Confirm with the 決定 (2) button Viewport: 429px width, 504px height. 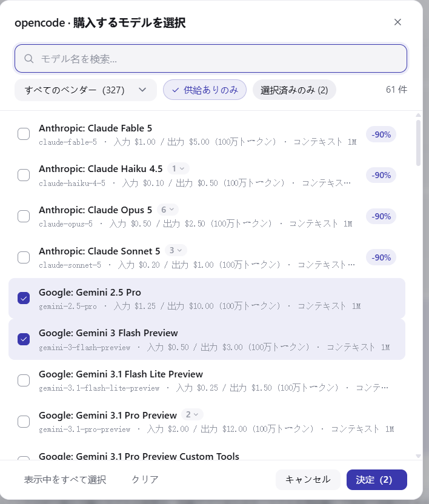click(x=376, y=480)
